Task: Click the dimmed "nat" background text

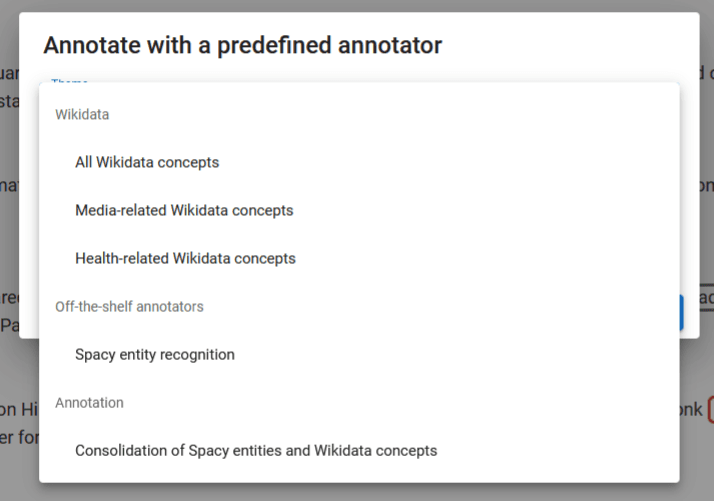Action: pos(9,186)
